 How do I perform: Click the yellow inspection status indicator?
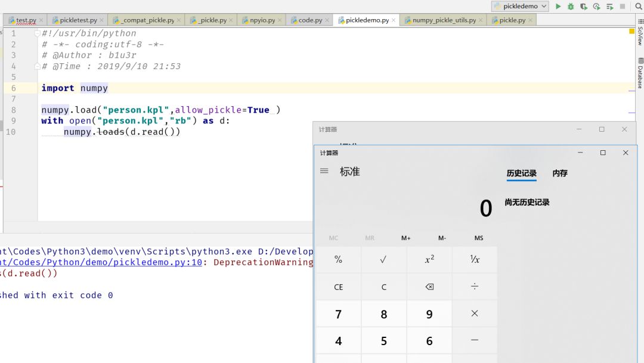click(631, 31)
